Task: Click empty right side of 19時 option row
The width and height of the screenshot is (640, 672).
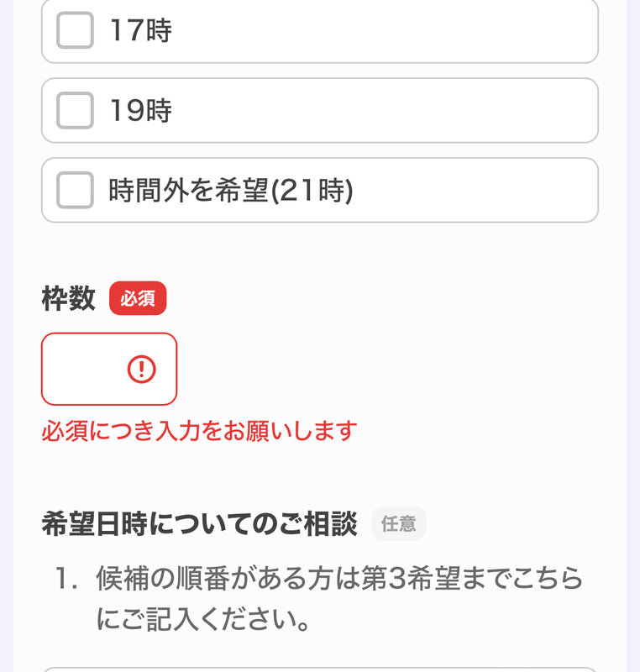Action: pyautogui.click(x=462, y=111)
